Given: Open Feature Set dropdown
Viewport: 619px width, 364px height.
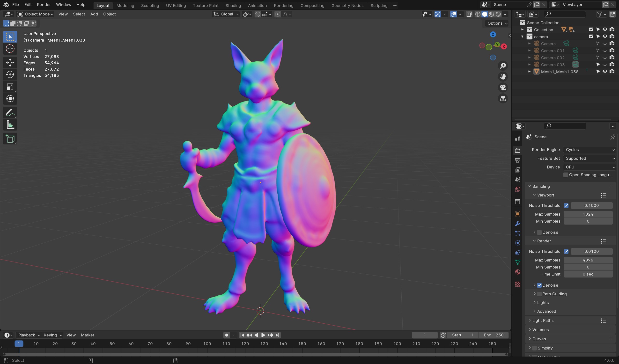Looking at the screenshot, I should pyautogui.click(x=590, y=158).
